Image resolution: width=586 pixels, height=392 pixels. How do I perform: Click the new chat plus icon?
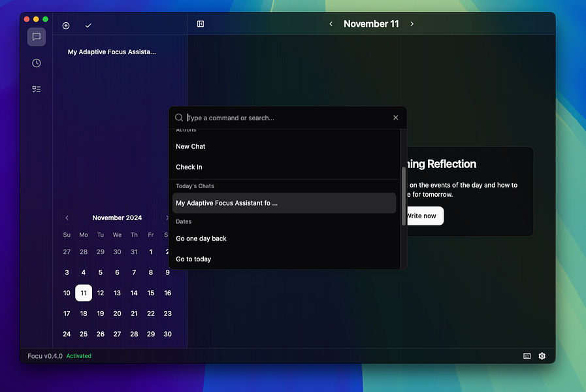tap(66, 25)
